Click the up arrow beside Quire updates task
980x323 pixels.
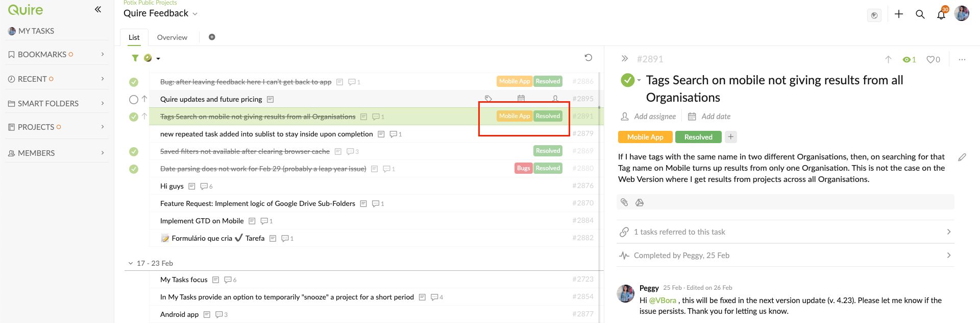point(144,99)
